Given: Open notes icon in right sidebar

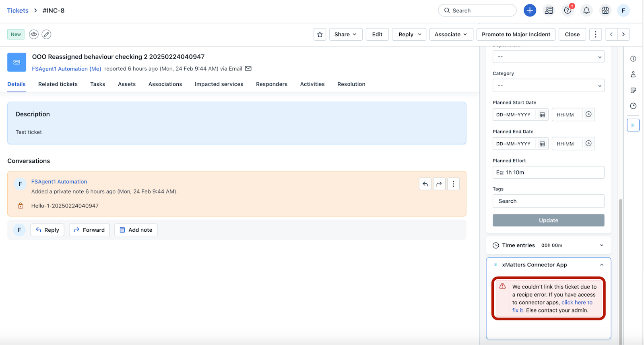Looking at the screenshot, I should tap(633, 90).
